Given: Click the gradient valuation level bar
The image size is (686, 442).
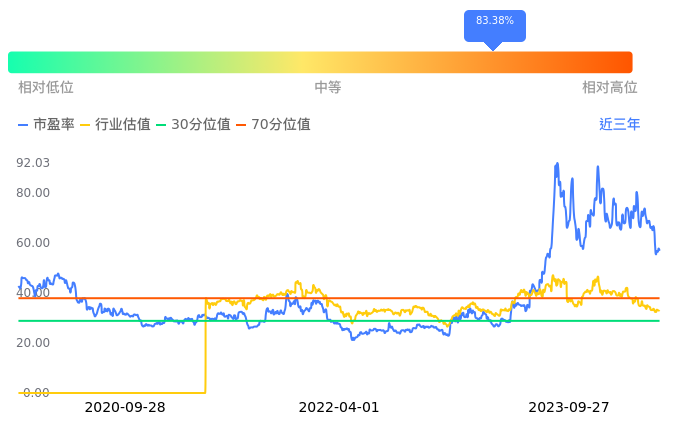Looking at the screenshot, I should 320,62.
